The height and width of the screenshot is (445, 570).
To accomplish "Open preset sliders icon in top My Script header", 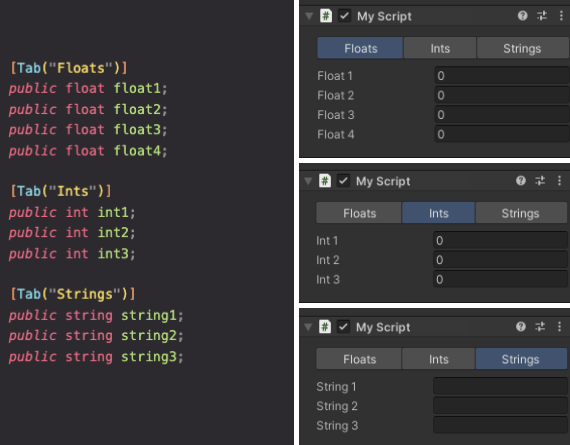I will click(x=542, y=16).
